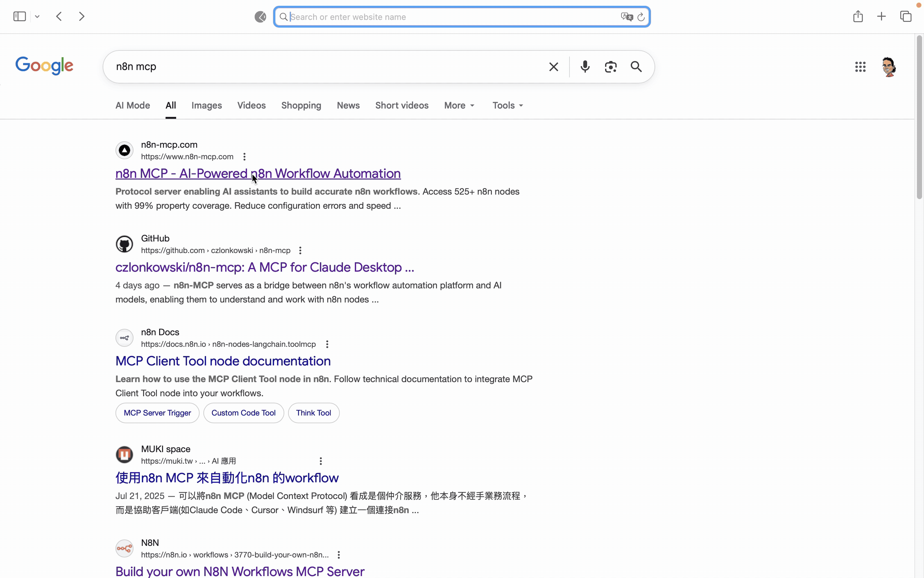
Task: Click the vertical page scrollbar thumb
Action: [920, 117]
